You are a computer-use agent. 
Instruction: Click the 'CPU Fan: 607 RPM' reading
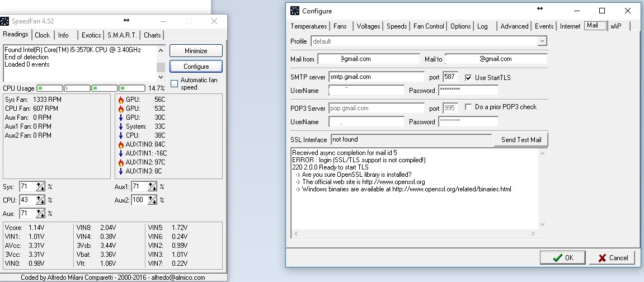coord(32,109)
